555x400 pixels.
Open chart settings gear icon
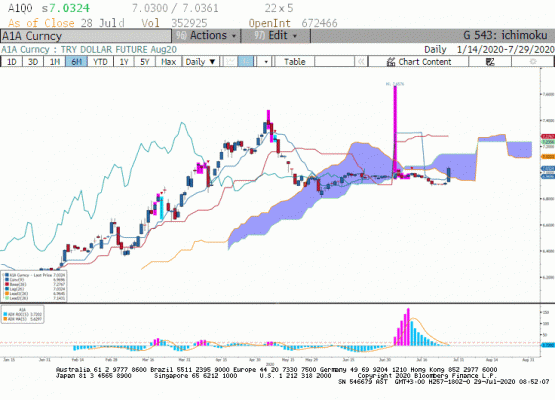pos(532,62)
